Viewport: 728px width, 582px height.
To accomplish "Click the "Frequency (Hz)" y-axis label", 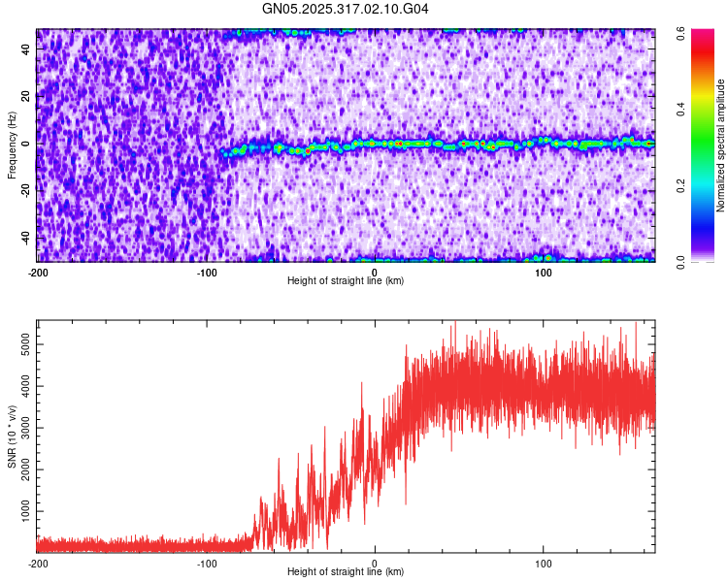I will 12,145.
